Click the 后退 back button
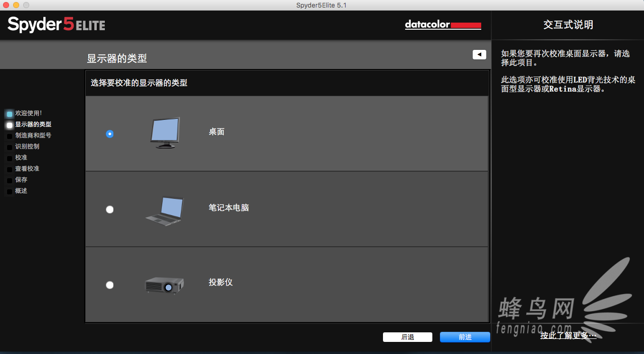 (x=408, y=337)
